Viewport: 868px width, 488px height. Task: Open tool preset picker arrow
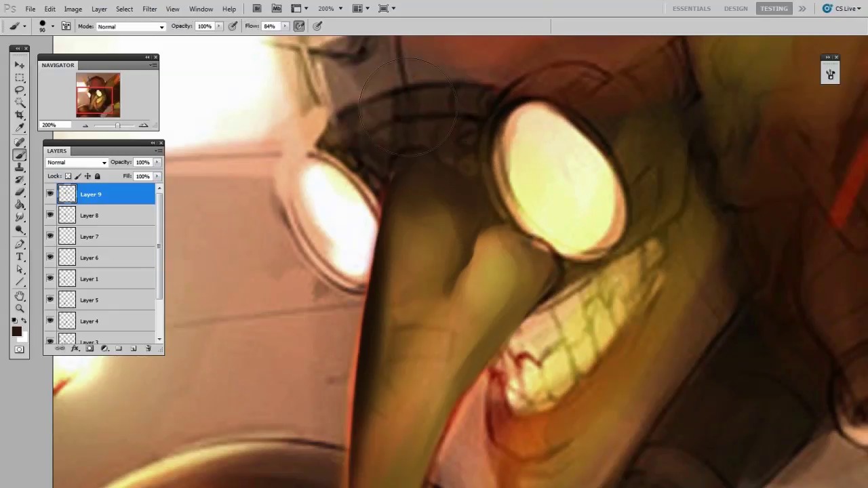25,26
